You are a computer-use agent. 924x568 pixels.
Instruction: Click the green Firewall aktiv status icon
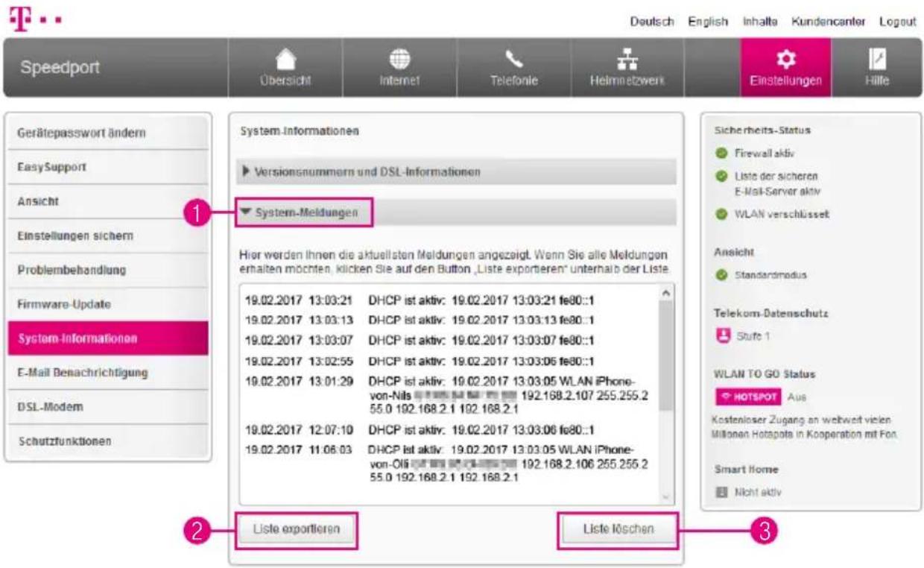[x=721, y=154]
